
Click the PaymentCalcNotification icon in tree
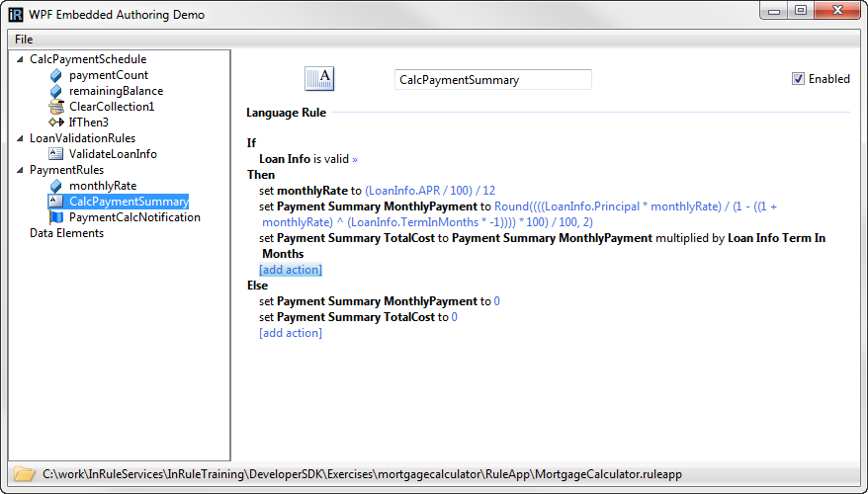pos(56,217)
